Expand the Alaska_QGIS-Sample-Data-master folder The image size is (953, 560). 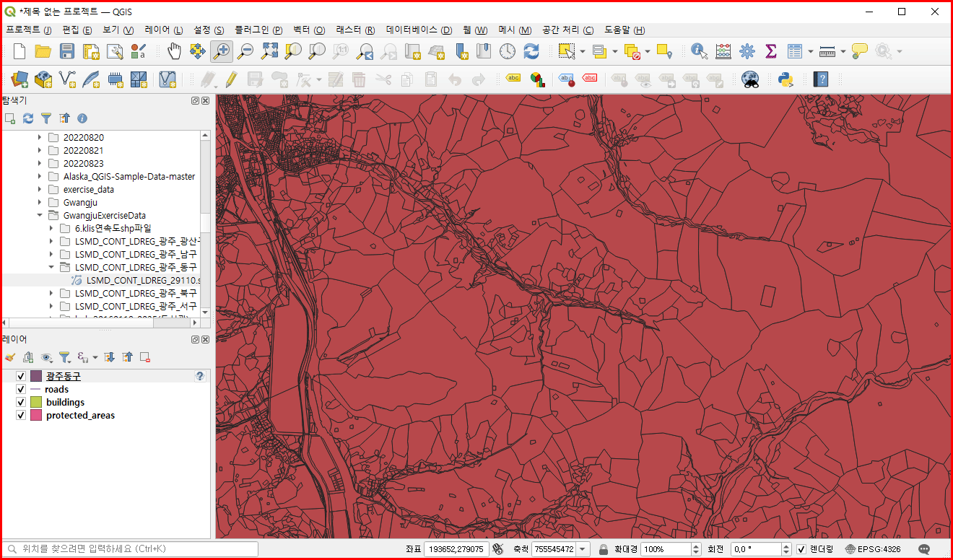(x=40, y=176)
